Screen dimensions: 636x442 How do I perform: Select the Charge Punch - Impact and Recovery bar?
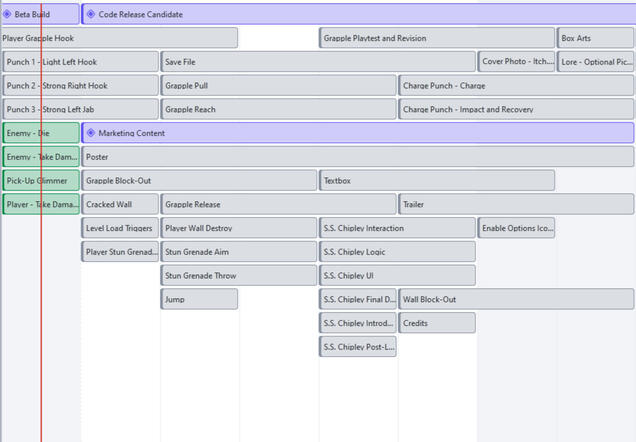click(516, 110)
